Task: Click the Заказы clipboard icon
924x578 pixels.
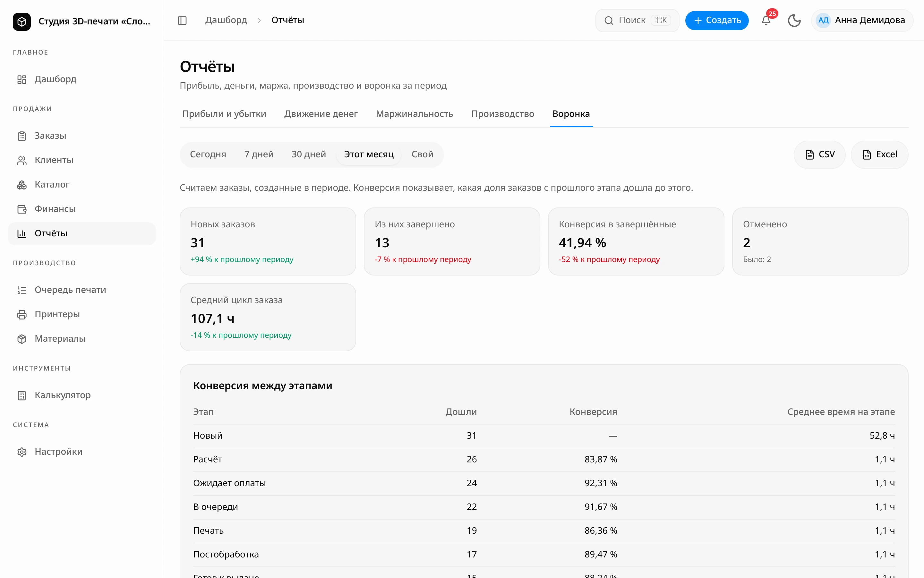Action: pos(22,136)
